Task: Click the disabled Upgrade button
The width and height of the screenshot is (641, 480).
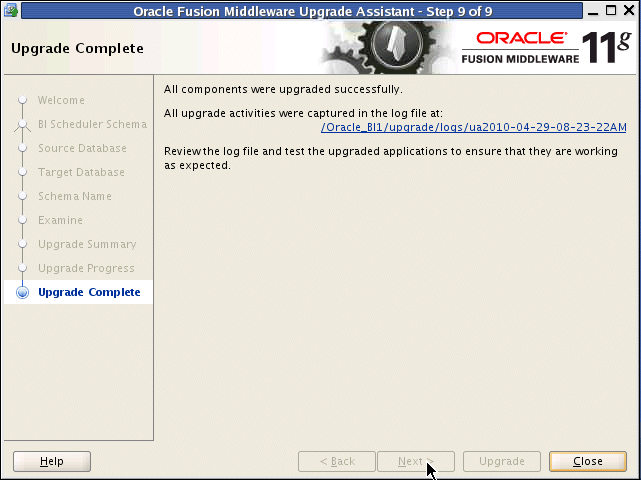Action: (x=502, y=461)
